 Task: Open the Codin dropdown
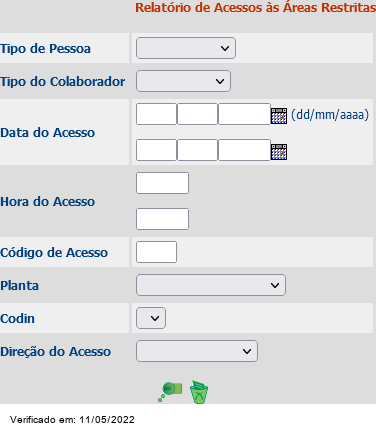(x=151, y=318)
